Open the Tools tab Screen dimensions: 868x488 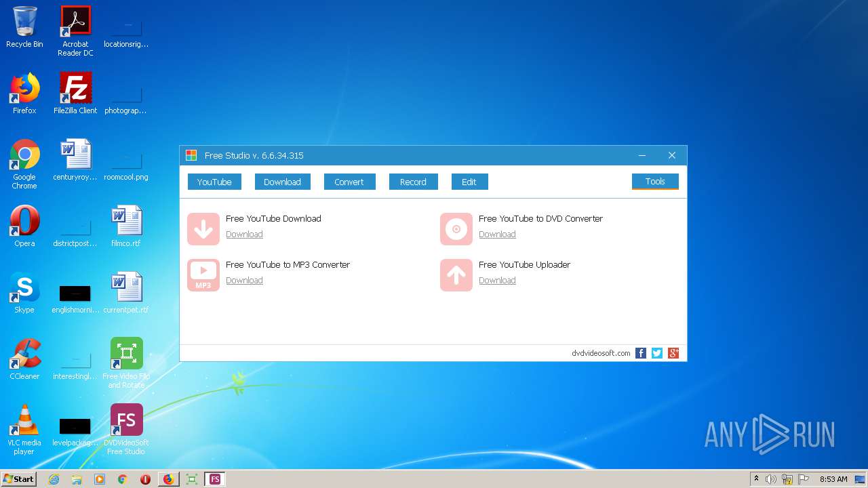pos(655,182)
